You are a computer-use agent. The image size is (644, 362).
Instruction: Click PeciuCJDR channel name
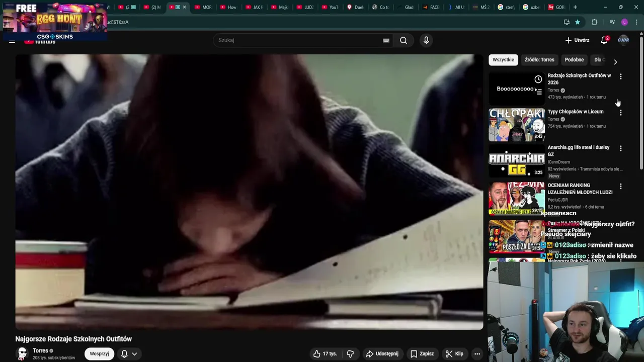[558, 200]
